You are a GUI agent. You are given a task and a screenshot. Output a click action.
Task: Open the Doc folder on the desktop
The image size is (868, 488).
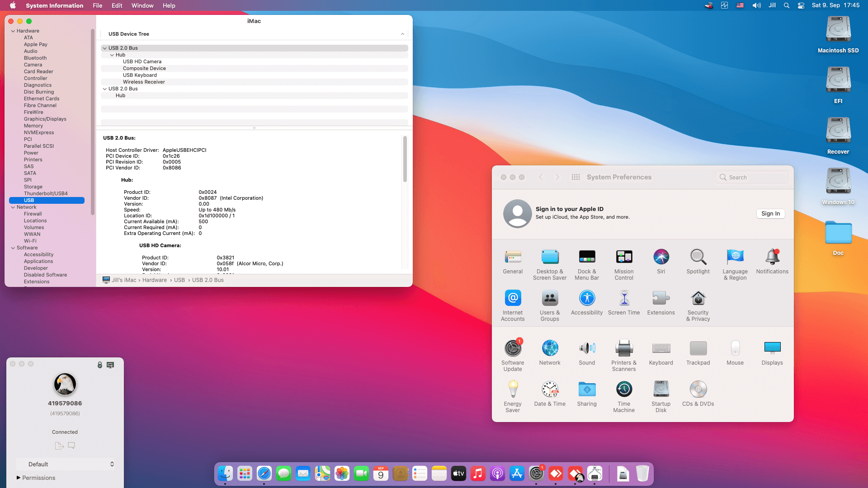coord(838,238)
